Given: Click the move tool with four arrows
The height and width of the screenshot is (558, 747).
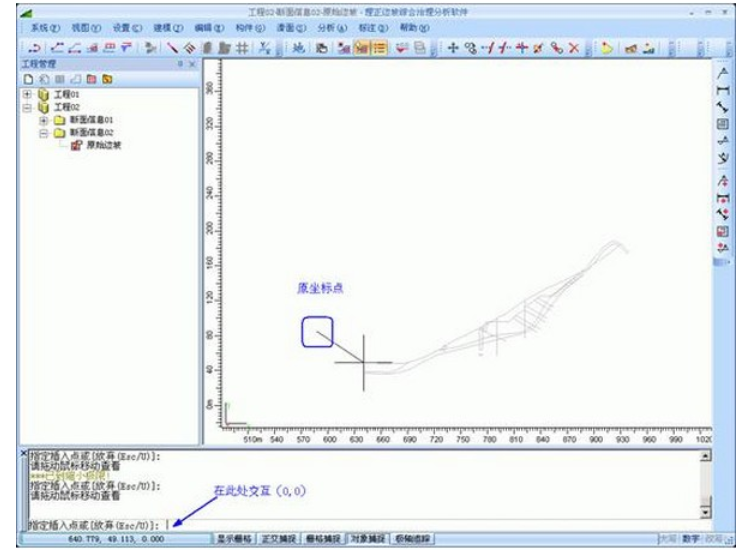Looking at the screenshot, I should [453, 48].
